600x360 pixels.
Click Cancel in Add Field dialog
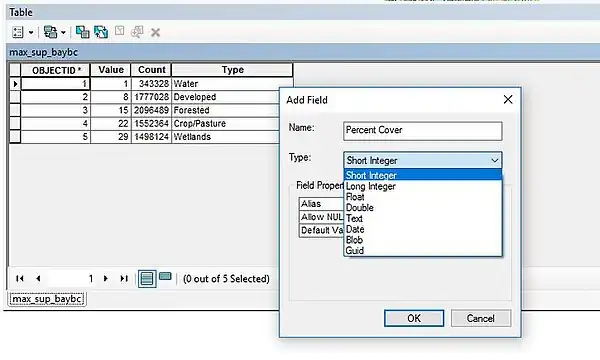click(x=481, y=318)
